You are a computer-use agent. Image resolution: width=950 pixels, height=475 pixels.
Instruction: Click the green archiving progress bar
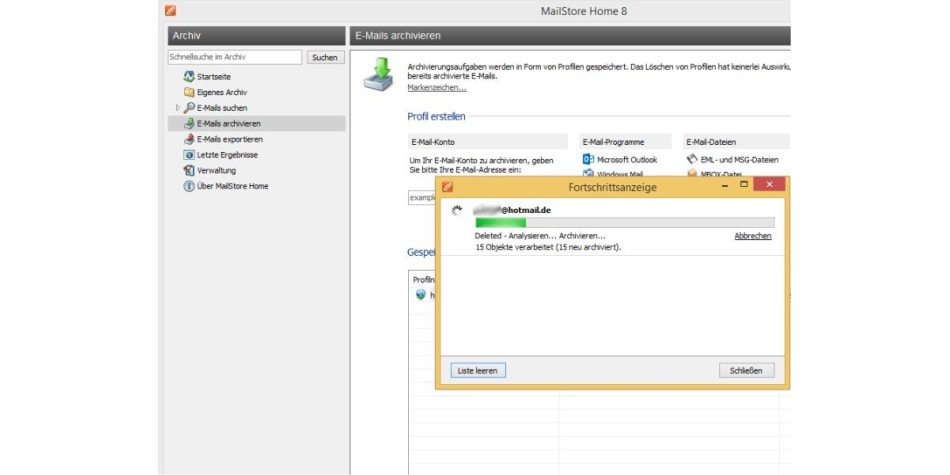coord(624,222)
